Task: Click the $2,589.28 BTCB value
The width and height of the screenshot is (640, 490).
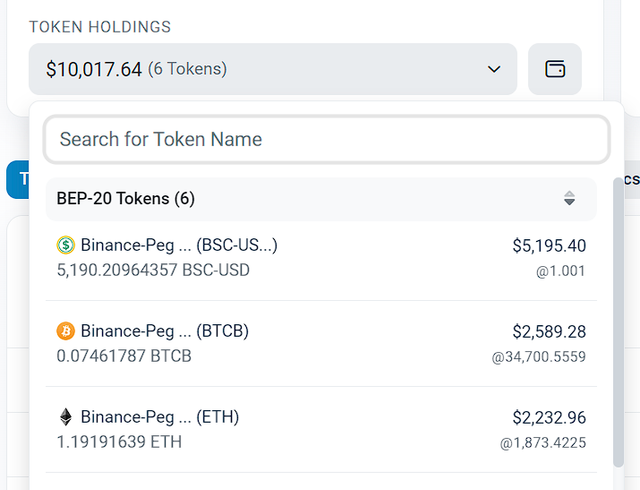Action: (549, 332)
